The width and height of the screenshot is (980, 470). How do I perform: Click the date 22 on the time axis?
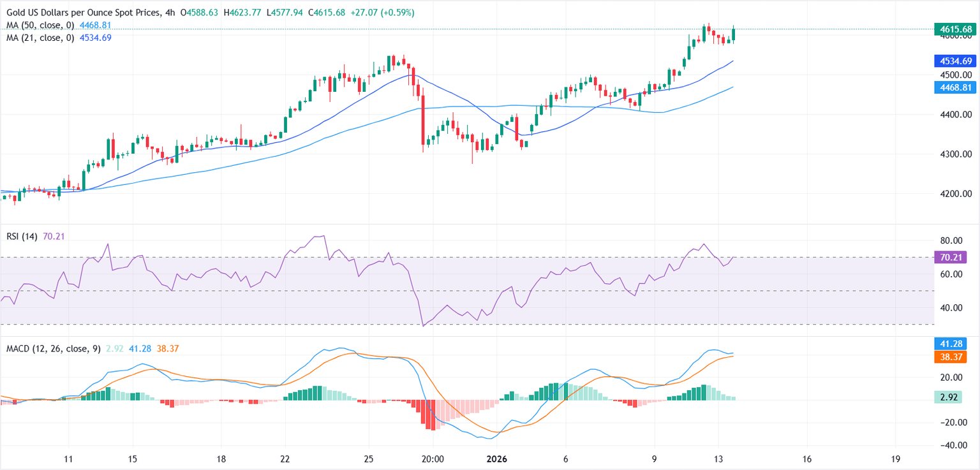coord(285,459)
